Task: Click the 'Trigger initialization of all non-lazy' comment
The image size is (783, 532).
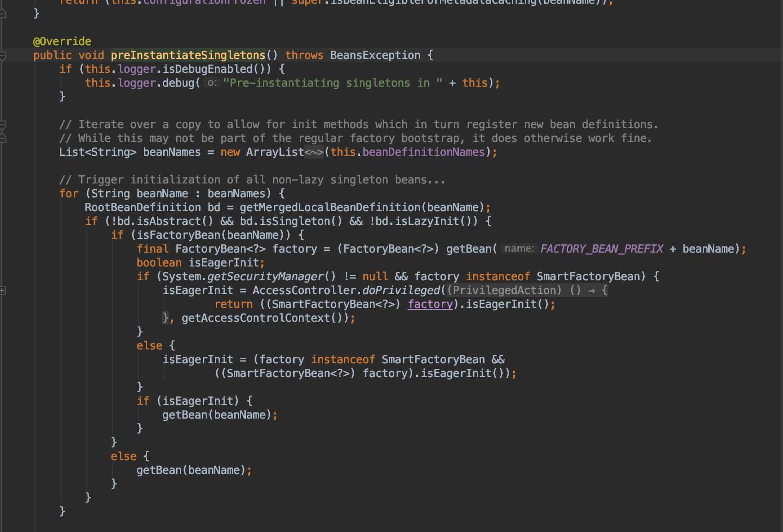Action: pyautogui.click(x=252, y=180)
